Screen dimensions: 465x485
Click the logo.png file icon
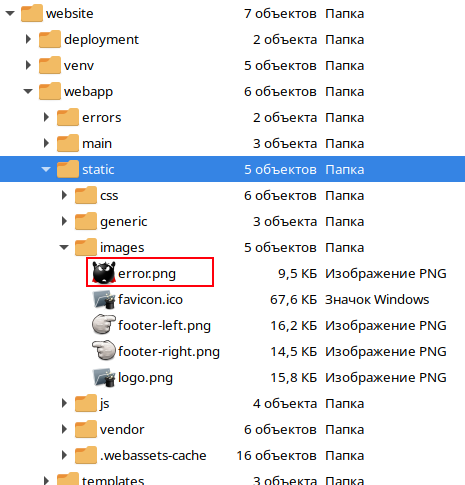(x=104, y=377)
